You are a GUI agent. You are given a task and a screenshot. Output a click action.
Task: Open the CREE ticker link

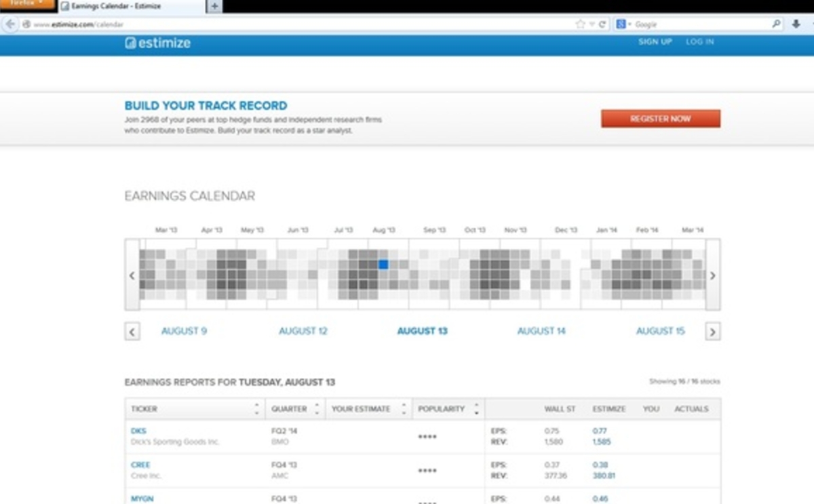(140, 465)
